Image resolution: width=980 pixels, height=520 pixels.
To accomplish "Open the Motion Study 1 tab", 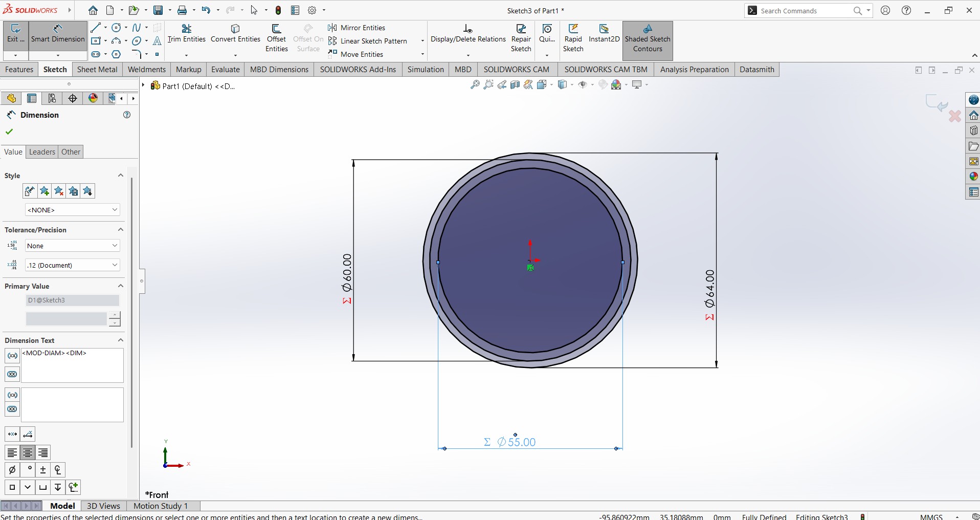I will click(161, 506).
